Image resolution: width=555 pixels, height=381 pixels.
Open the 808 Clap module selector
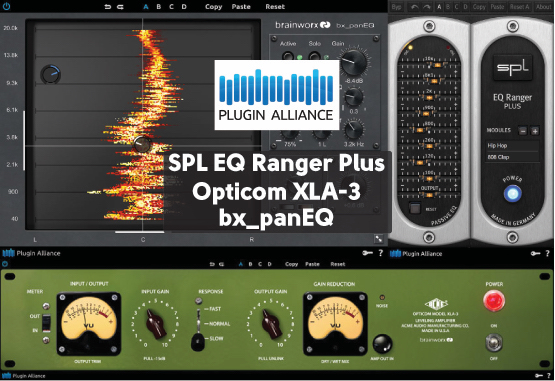[x=512, y=157]
